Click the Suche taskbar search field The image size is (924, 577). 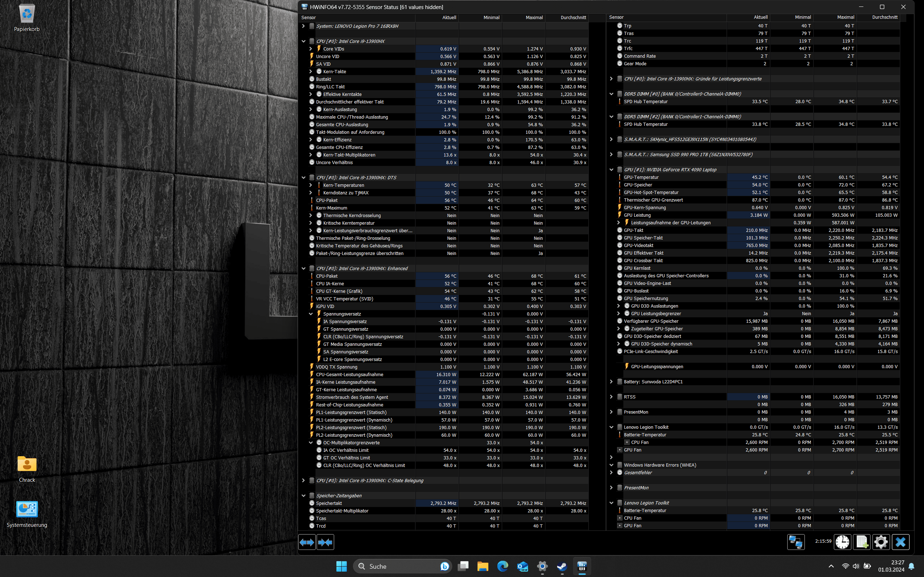tap(401, 566)
